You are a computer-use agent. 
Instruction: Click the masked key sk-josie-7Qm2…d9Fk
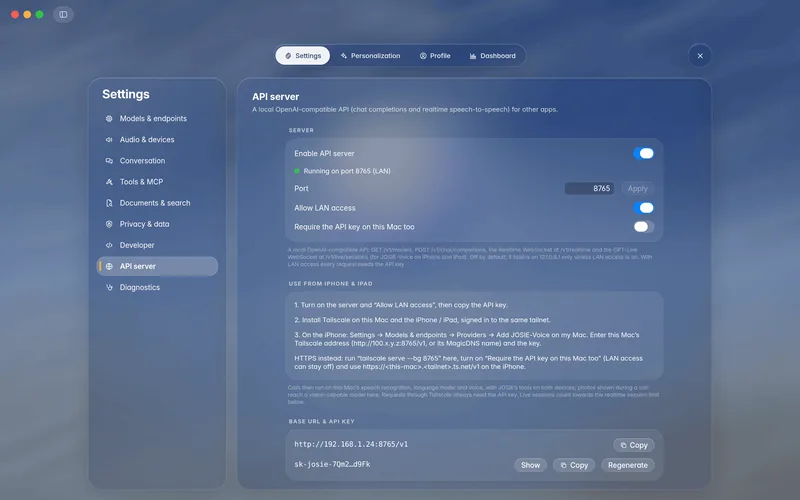point(332,464)
